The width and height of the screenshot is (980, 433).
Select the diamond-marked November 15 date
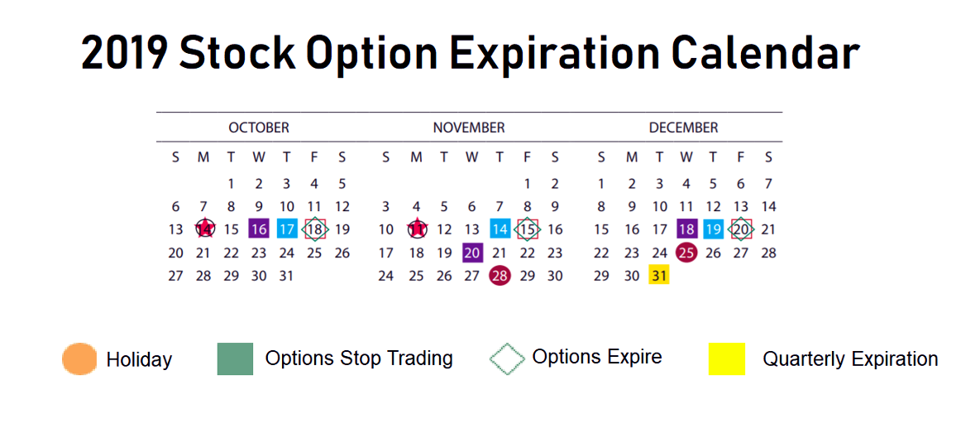[x=527, y=229]
